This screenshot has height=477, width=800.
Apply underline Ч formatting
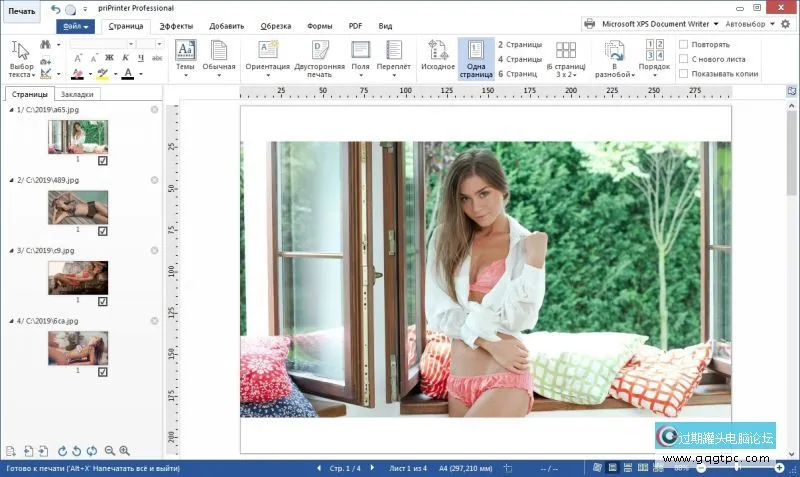(141, 58)
